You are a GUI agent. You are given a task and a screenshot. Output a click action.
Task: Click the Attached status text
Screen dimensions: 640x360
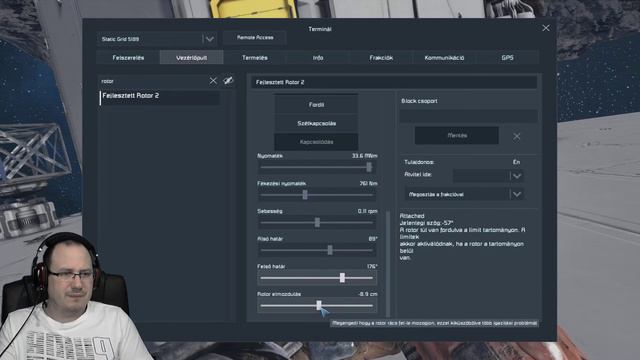point(412,216)
